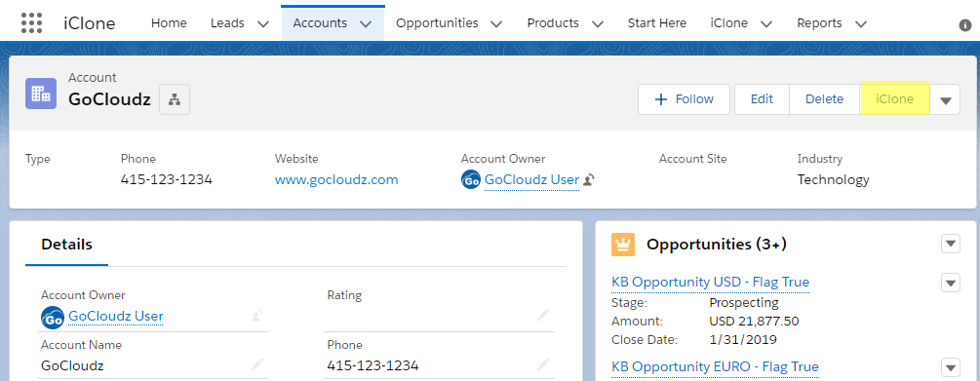Image resolution: width=980 pixels, height=381 pixels.
Task: Open the Opportunities related list dropdown
Action: 951,245
